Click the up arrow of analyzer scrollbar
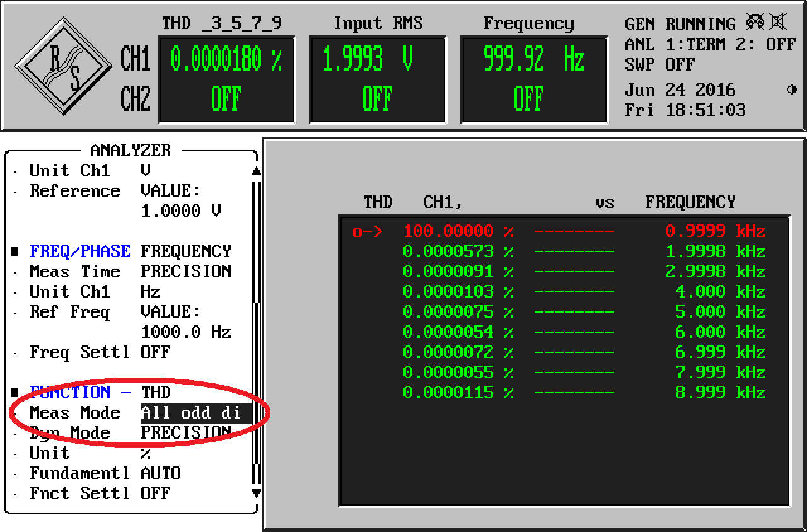 pyautogui.click(x=256, y=171)
